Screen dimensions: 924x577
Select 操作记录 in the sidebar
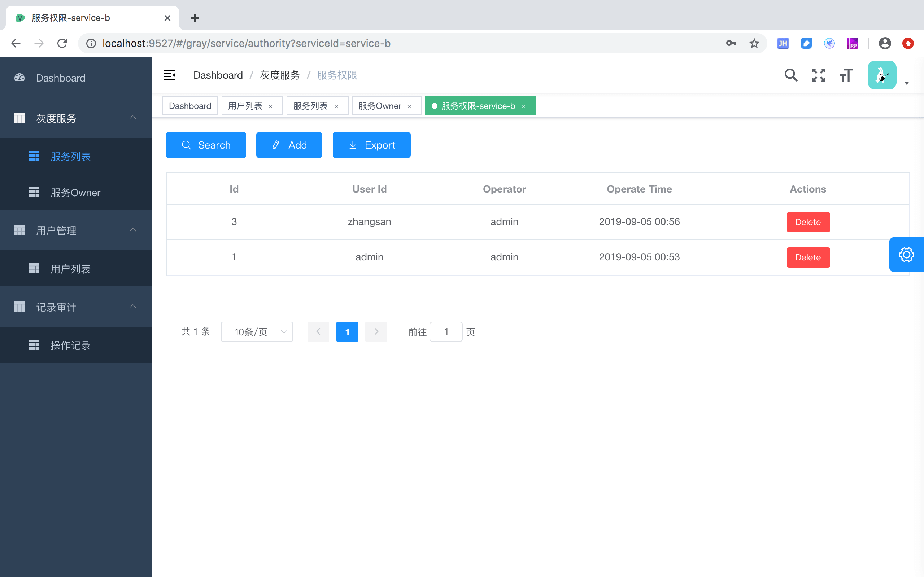click(71, 345)
